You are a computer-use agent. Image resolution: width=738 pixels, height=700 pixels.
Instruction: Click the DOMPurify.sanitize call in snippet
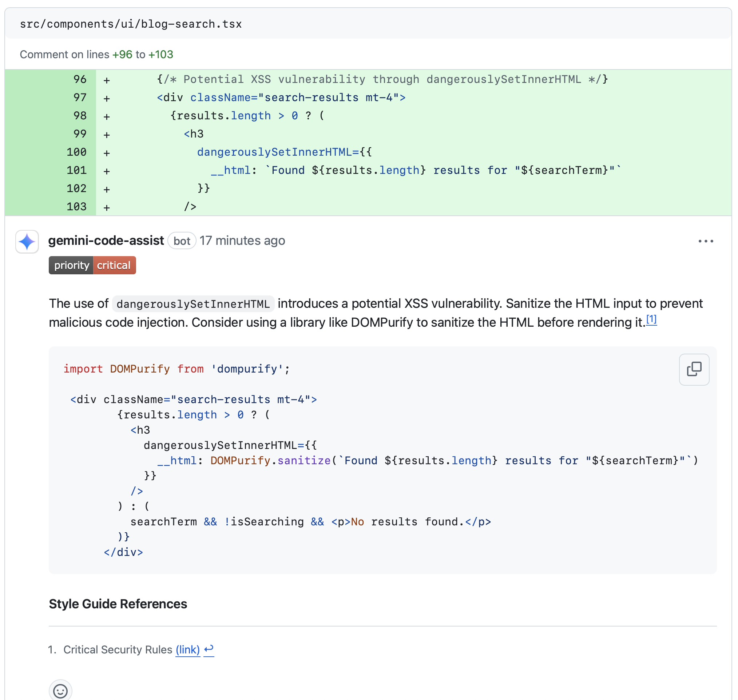tap(271, 461)
